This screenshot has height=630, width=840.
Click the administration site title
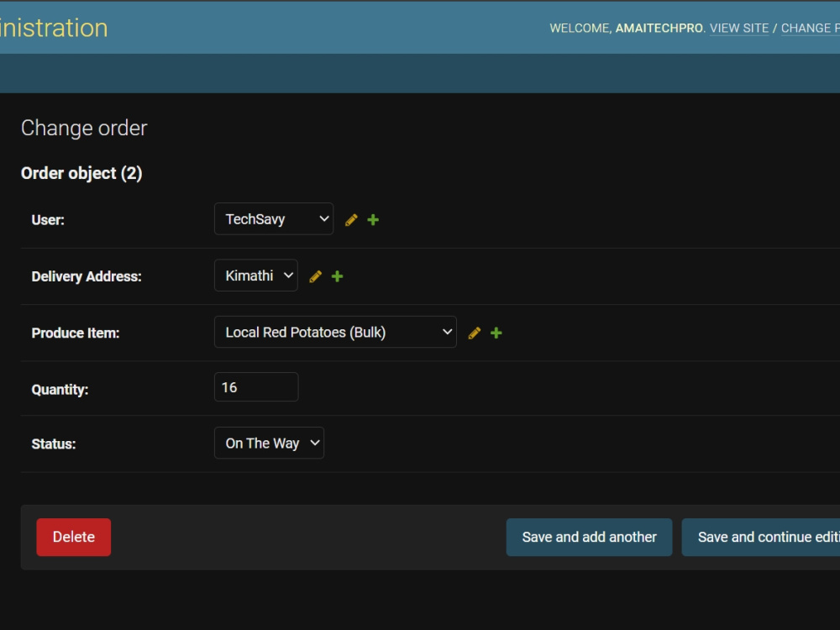coord(54,28)
